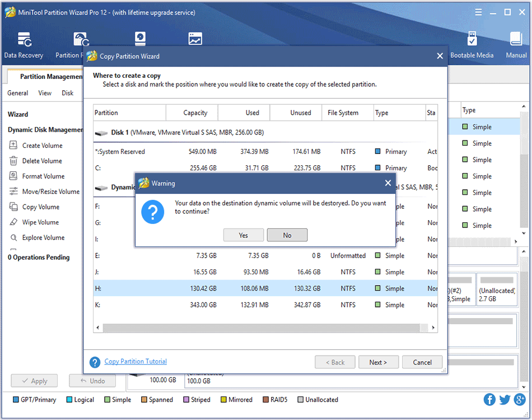The height and width of the screenshot is (420, 532).
Task: Close the Warning dialog
Action: tap(388, 183)
